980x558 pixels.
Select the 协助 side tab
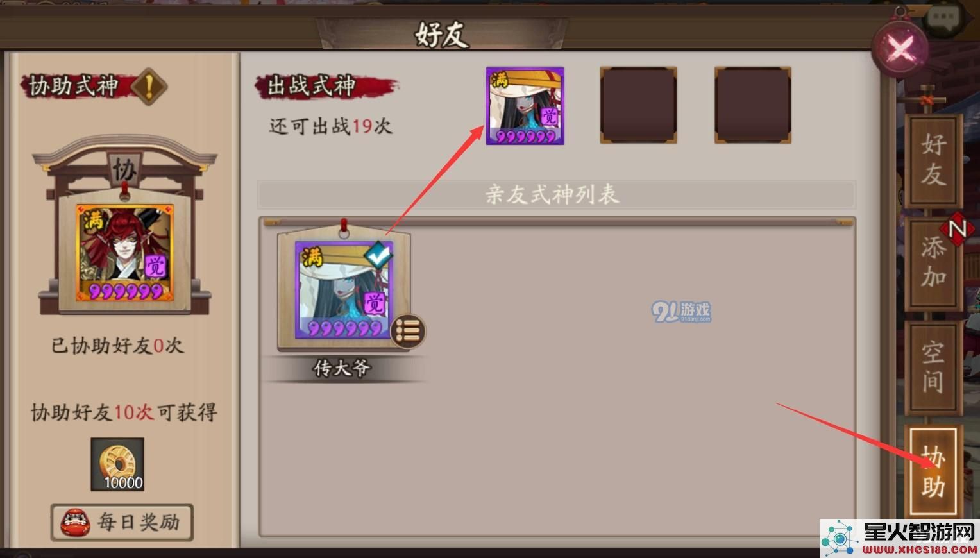[934, 471]
